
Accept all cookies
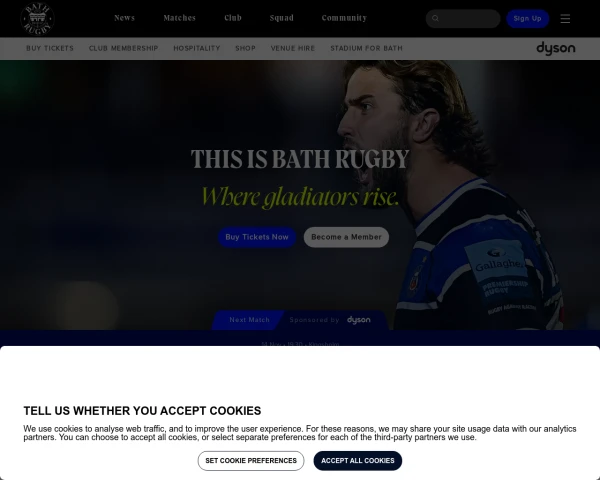(358, 460)
